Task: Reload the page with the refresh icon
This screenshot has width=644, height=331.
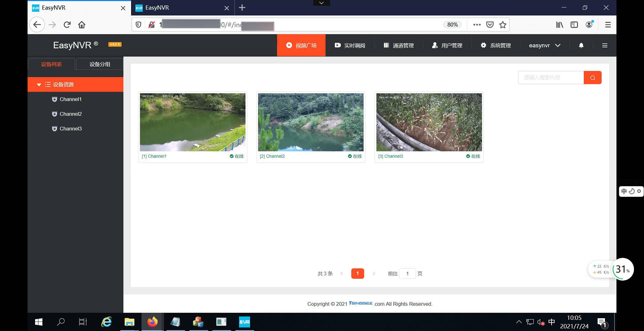Action: point(67,25)
